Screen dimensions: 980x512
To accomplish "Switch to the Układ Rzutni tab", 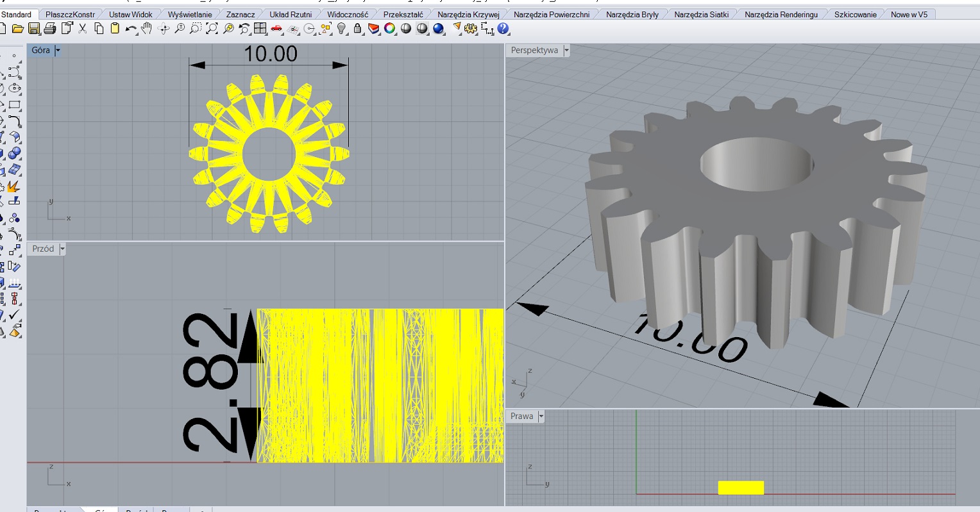I will coord(291,14).
